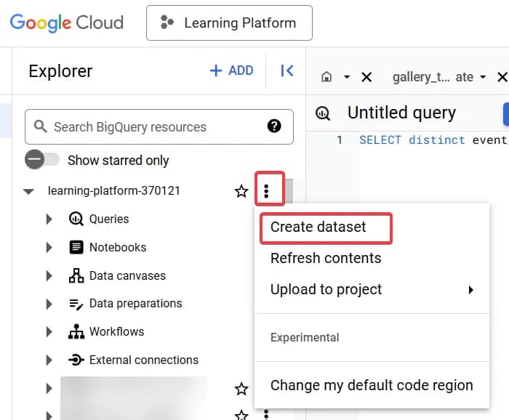The width and height of the screenshot is (509, 420).
Task: Click the home tab icon
Action: [326, 77]
